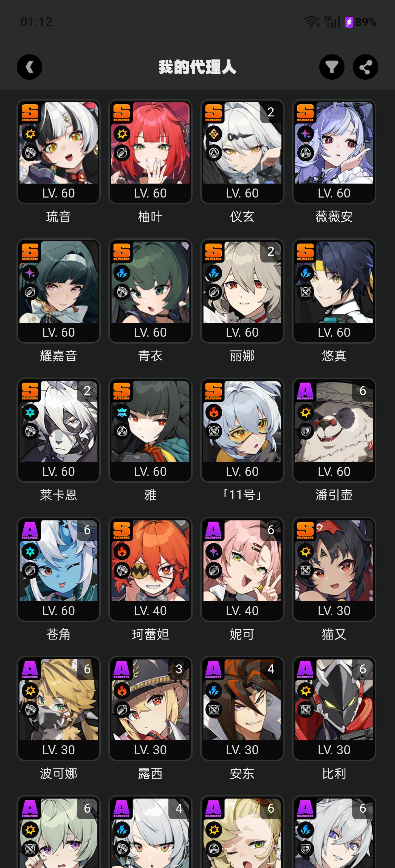395x868 pixels.
Task: Select the 「11号」 agent card
Action: pyautogui.click(x=242, y=430)
